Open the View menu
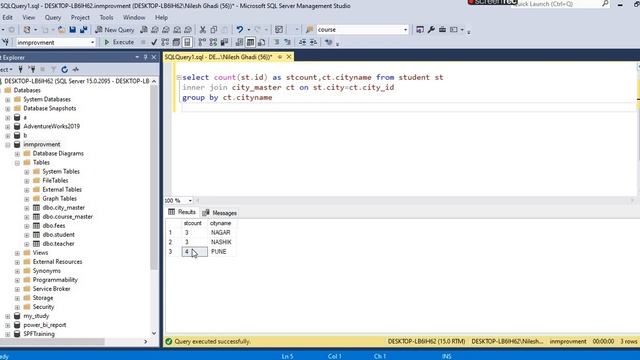Screen dimensions: 640x360 [x=29, y=18]
